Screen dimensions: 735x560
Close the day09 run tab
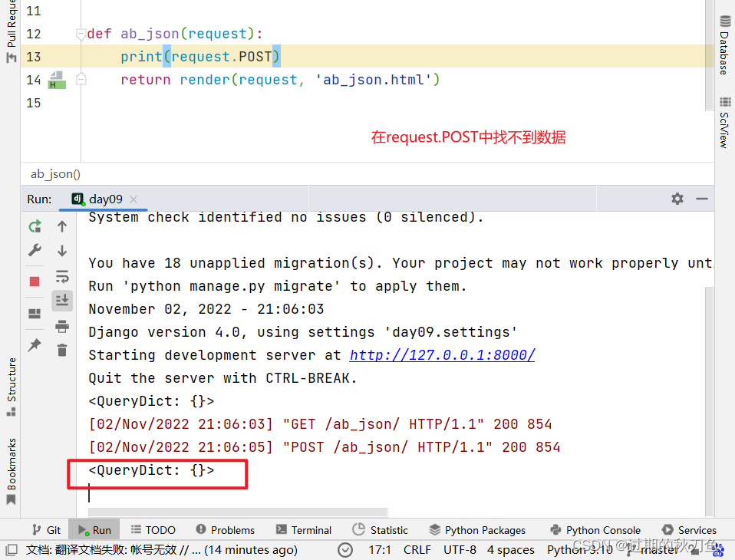[133, 199]
